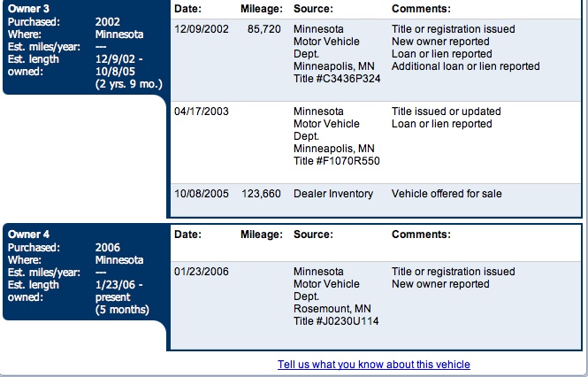Select the Owner 4 panel heading
Viewport: 588px width, 377px height.
coord(27,235)
